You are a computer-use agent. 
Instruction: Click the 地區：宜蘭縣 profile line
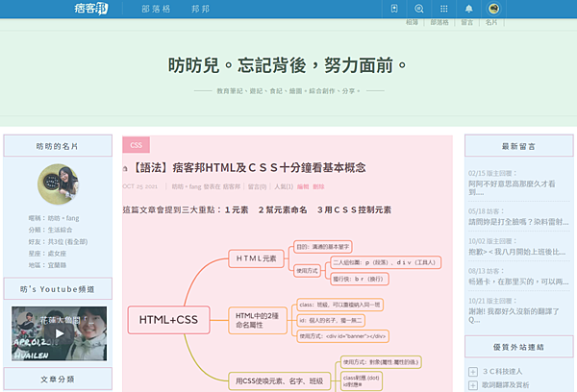coord(47,265)
